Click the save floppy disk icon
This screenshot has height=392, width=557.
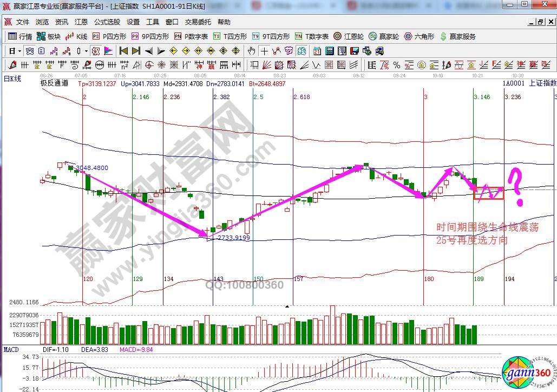(354, 51)
